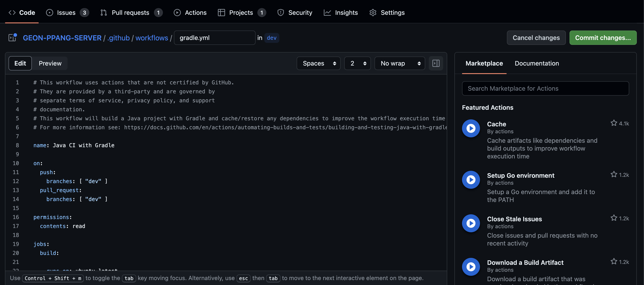Switch to the Documentation tab
Screen dimensions: 644x285
tap(537, 63)
